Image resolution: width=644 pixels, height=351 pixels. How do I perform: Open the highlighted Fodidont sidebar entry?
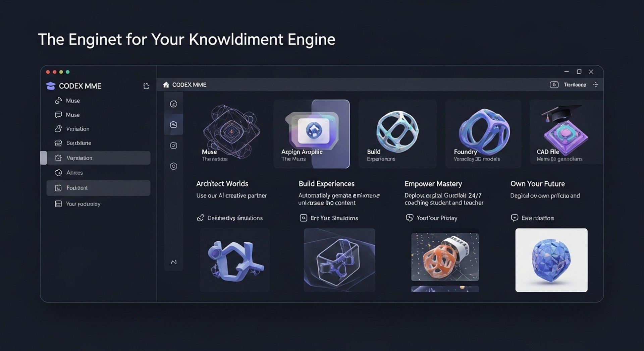point(98,188)
